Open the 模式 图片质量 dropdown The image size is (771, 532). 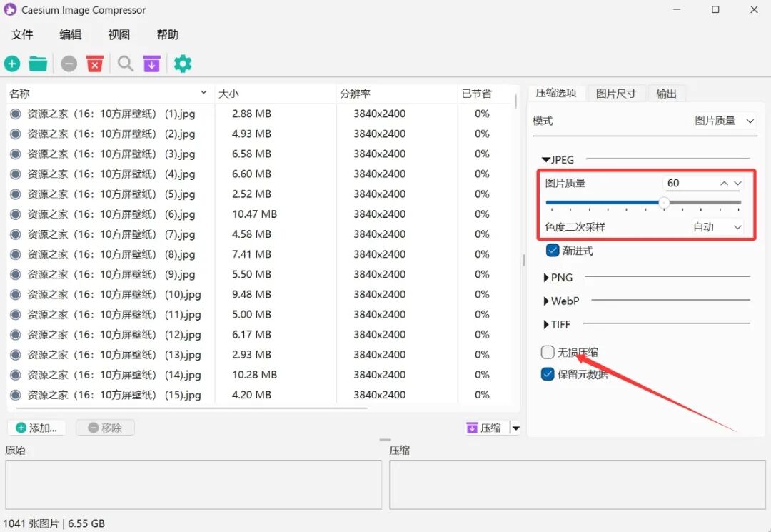724,121
